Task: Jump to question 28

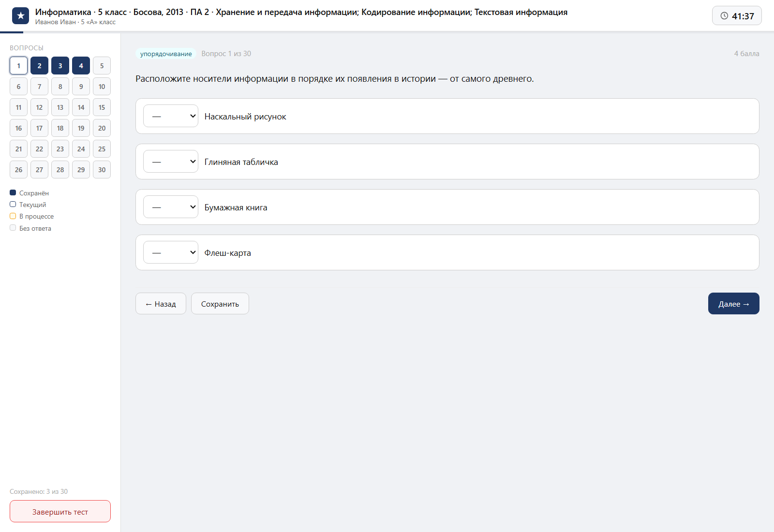Action: 60,170
